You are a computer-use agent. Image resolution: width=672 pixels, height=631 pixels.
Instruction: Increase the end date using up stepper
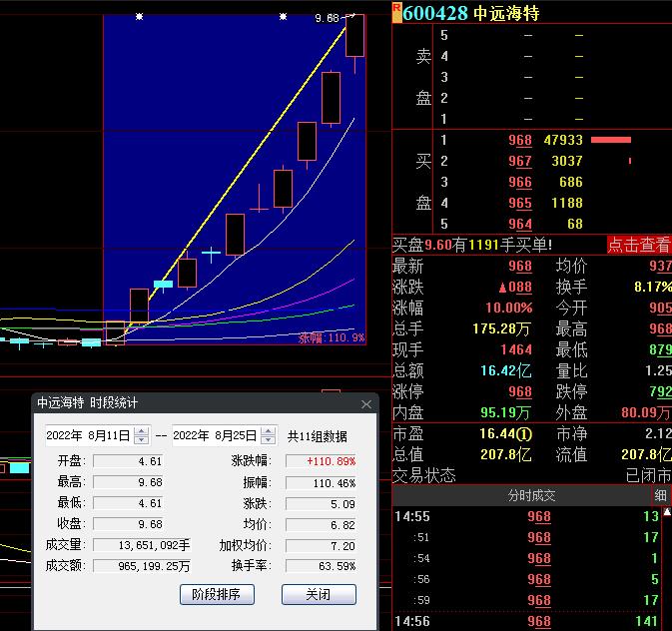[x=268, y=431]
